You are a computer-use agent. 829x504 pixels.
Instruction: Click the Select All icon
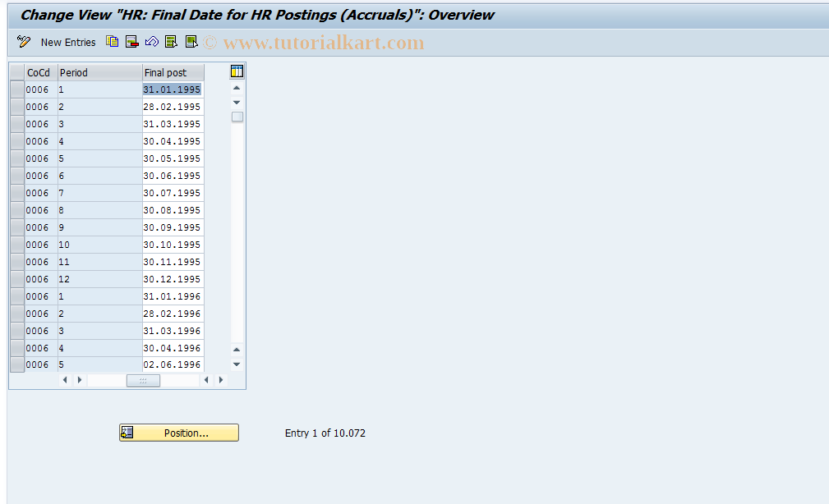171,42
